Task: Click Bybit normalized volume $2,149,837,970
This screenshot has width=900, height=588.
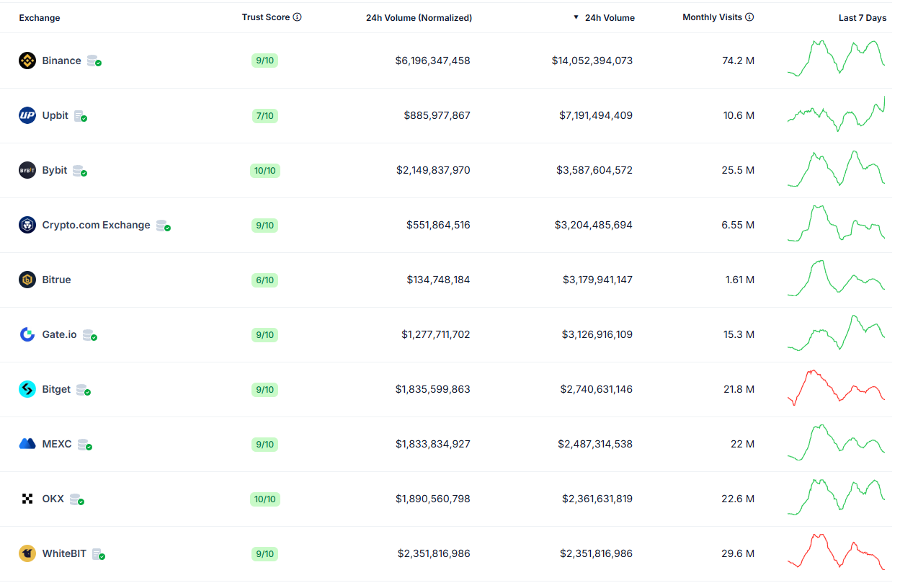Action: [x=433, y=170]
